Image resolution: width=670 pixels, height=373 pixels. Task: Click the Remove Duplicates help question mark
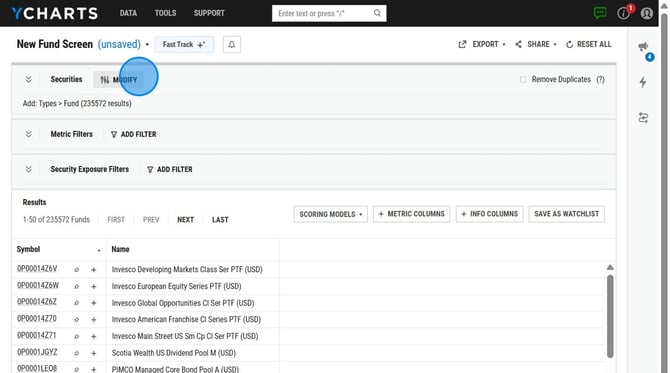pyautogui.click(x=600, y=79)
